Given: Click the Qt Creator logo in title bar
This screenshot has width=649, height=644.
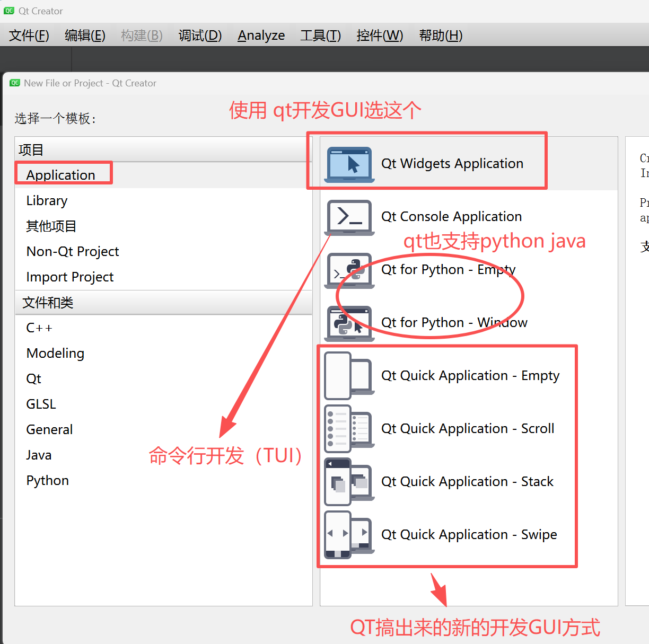Looking at the screenshot, I should click(9, 11).
